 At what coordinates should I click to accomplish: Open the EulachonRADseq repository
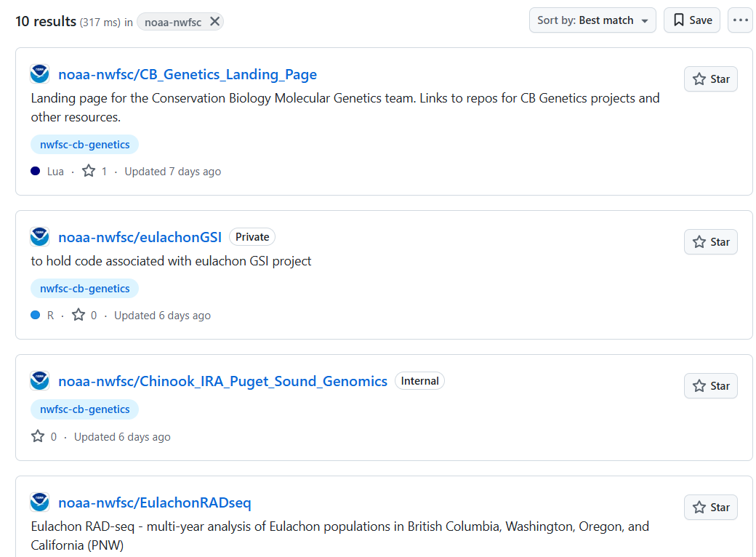pos(155,503)
